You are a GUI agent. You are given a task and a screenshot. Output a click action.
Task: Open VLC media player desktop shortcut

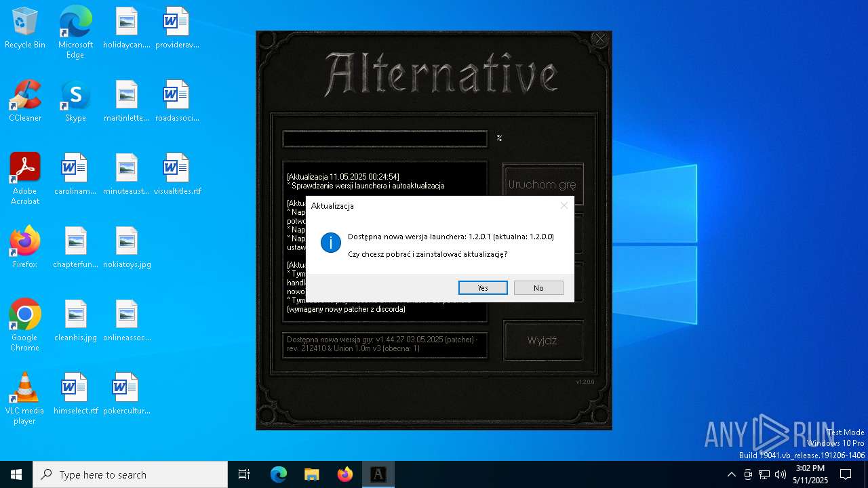click(25, 399)
